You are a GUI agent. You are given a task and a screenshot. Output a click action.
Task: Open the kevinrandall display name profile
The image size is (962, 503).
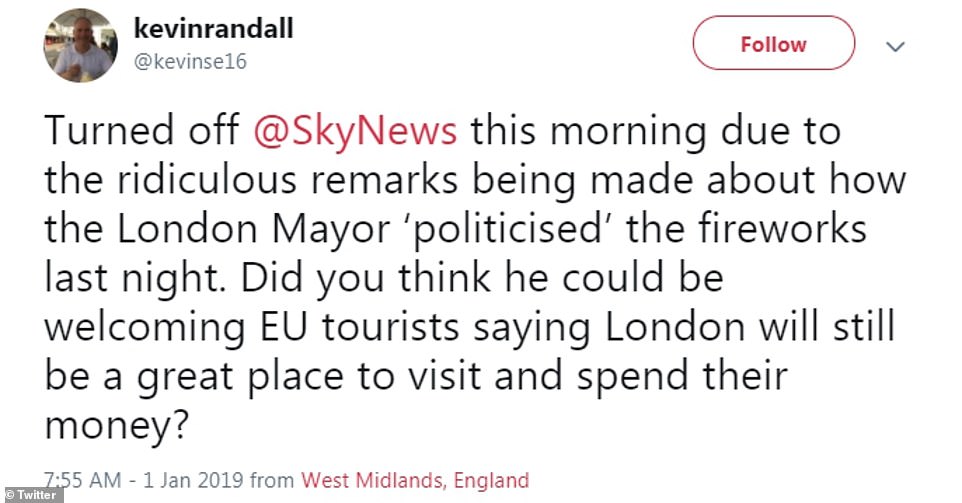(x=213, y=29)
